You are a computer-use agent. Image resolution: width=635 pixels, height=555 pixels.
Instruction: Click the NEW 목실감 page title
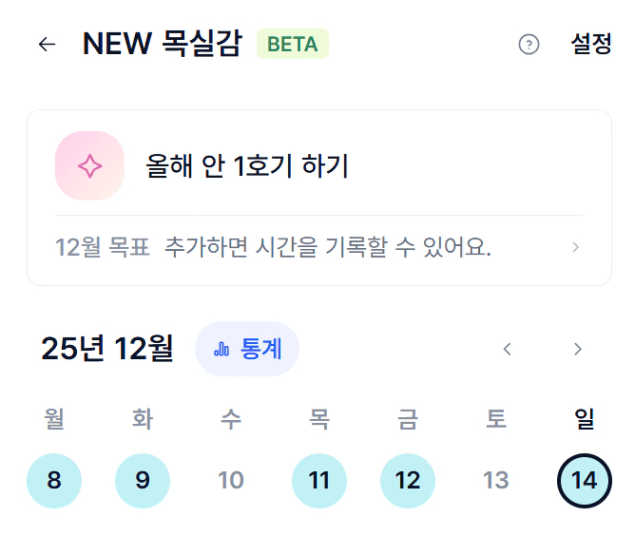(162, 44)
